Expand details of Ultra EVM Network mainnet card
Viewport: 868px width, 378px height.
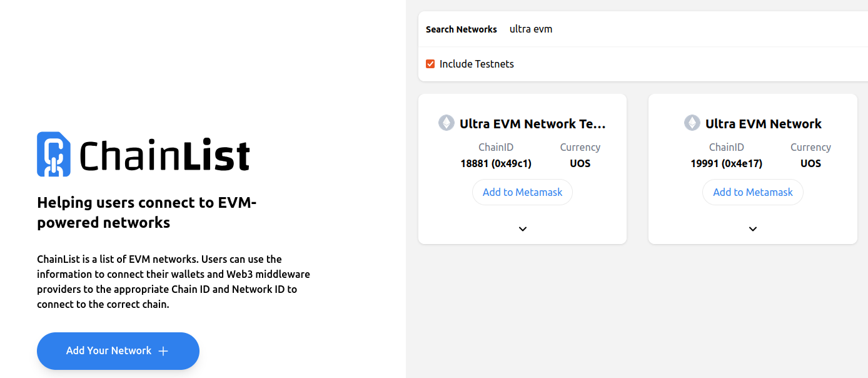point(753,229)
